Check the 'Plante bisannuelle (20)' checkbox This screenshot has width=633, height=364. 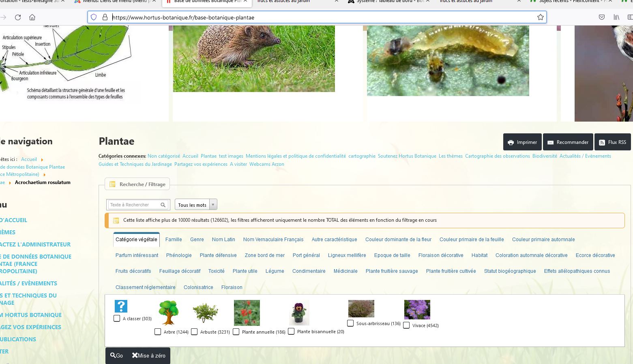[x=291, y=331]
